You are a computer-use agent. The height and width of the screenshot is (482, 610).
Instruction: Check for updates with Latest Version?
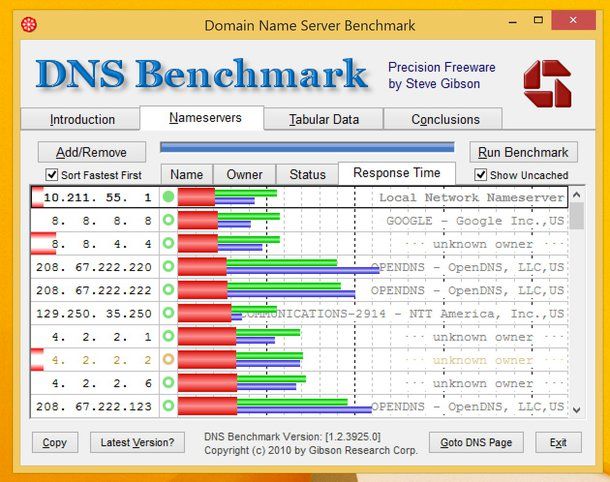point(137,442)
